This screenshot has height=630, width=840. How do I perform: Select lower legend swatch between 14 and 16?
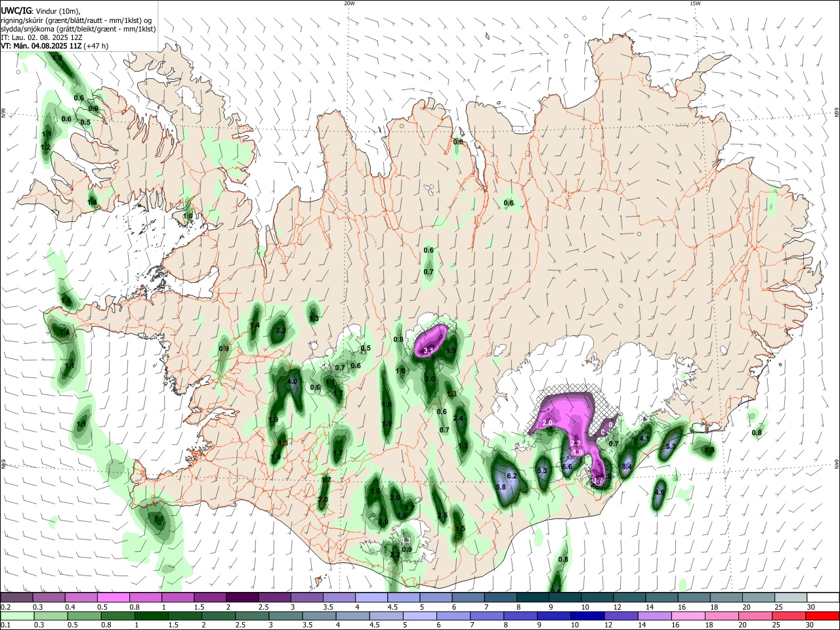point(654,616)
